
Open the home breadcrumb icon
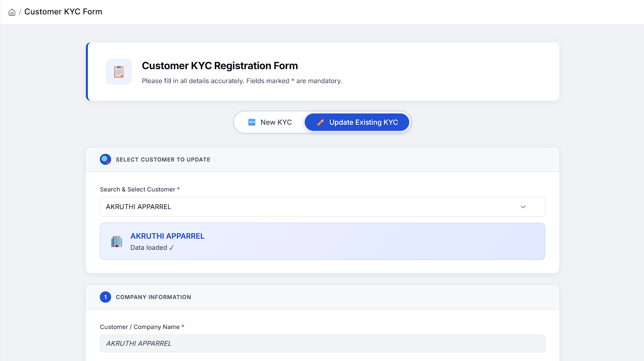[x=12, y=12]
